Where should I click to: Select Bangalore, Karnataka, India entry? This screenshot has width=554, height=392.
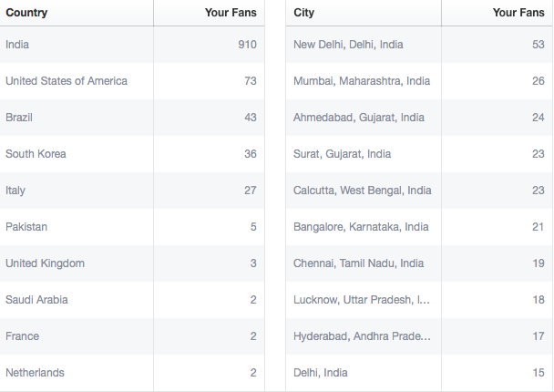(x=419, y=227)
